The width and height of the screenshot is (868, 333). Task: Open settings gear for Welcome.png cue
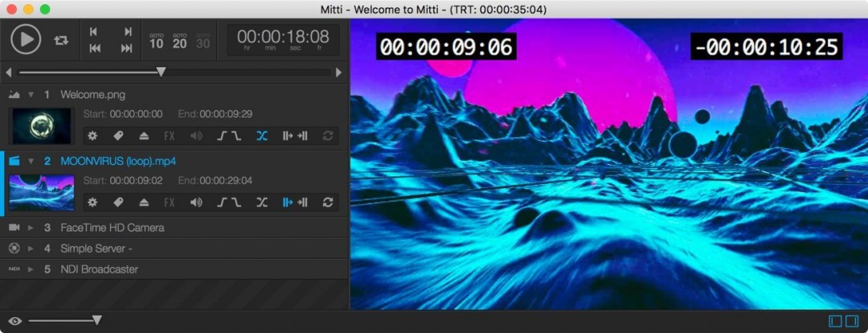click(x=92, y=136)
